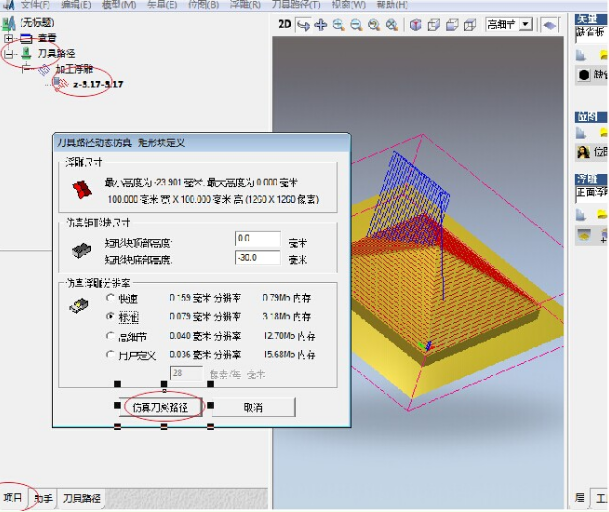Select the 标准 resolution radio button
The image size is (609, 512).
point(111,317)
